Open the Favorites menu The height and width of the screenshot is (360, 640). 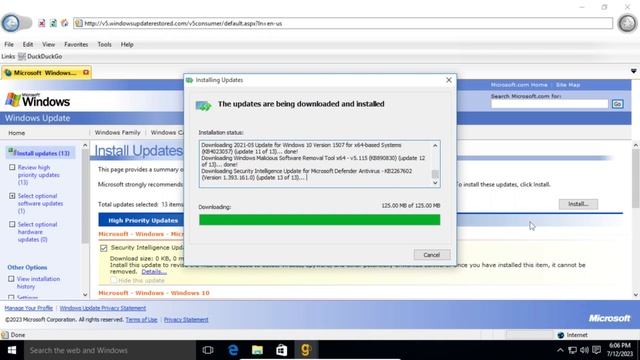point(76,44)
